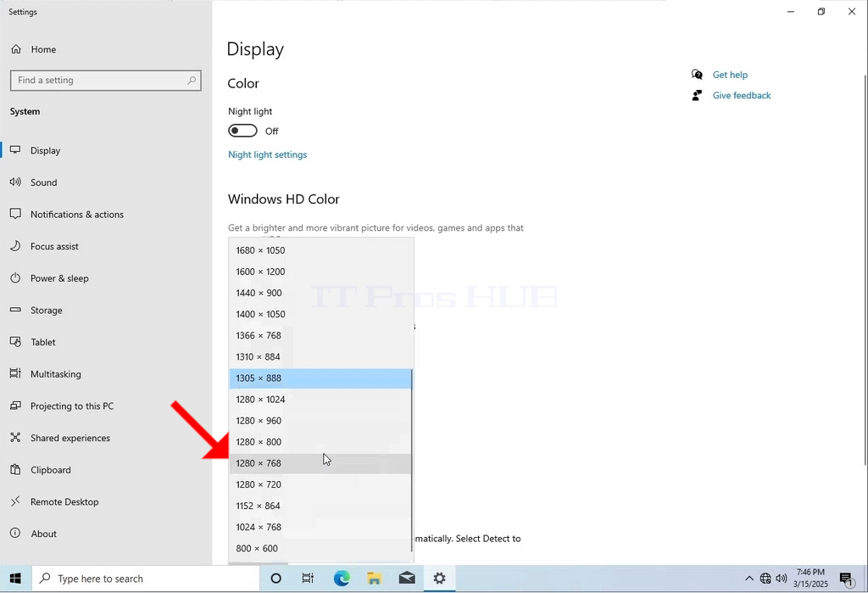The height and width of the screenshot is (593, 868).
Task: Open the taskbar clock and date
Action: (x=810, y=578)
